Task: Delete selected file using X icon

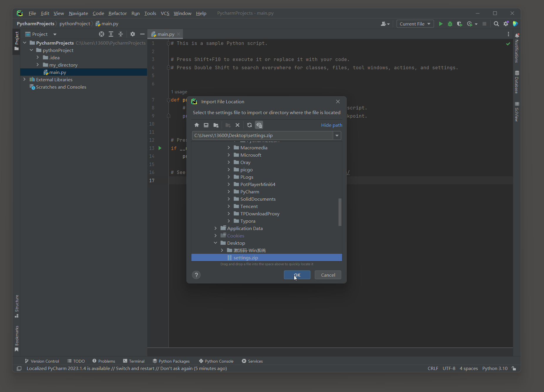Action: click(238, 125)
